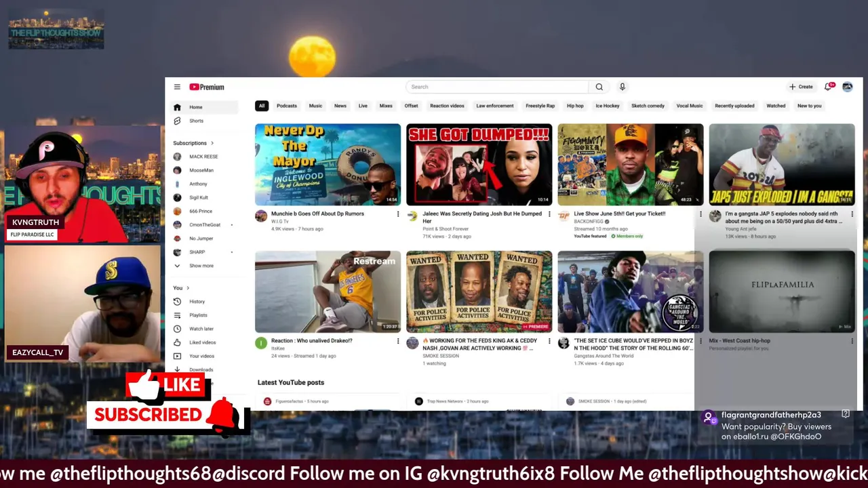
Task: Open more options for Who unalived Drakeo video
Action: pos(398,341)
